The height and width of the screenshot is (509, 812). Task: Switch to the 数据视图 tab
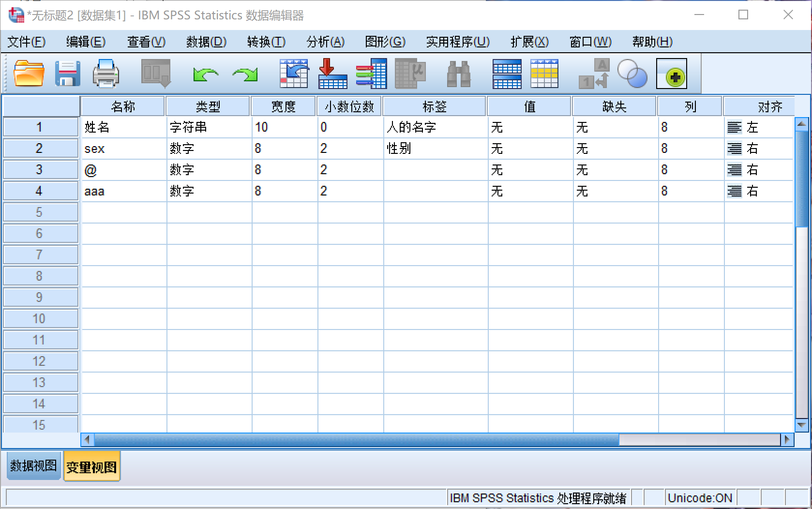tap(33, 465)
